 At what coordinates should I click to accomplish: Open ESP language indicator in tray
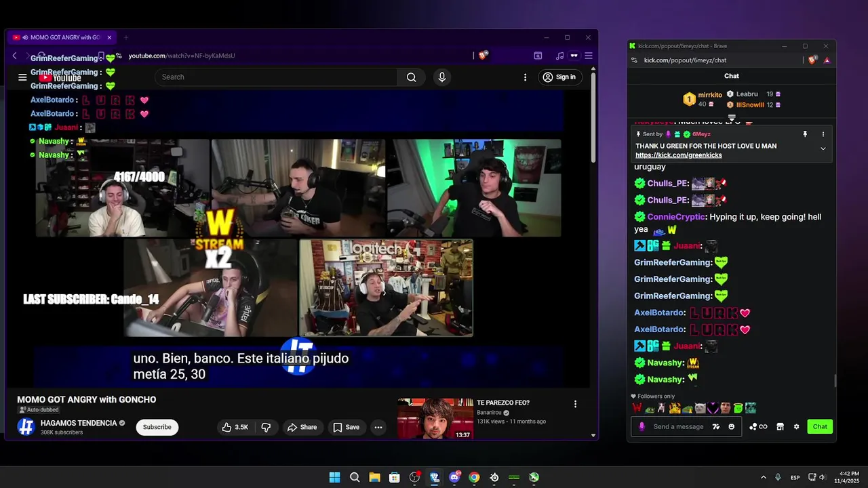(795, 478)
